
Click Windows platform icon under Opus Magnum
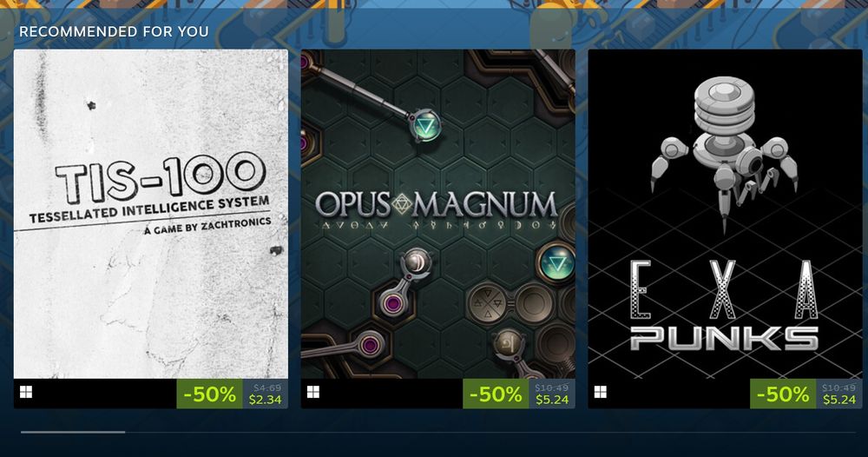click(x=313, y=393)
